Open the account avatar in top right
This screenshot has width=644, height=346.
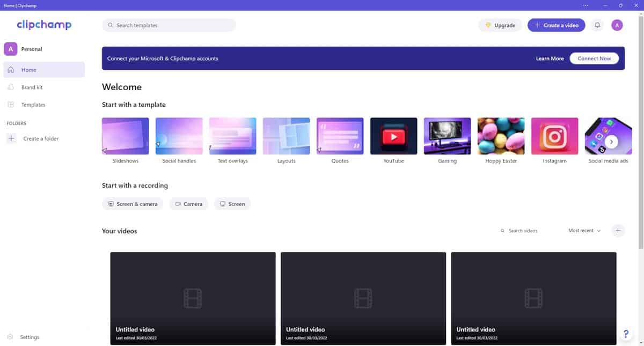tap(617, 25)
